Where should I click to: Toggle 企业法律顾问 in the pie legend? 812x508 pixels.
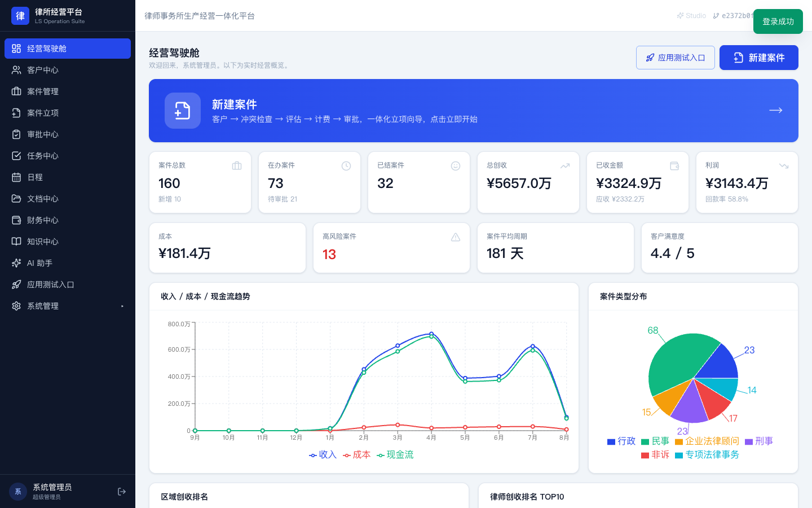[x=707, y=441]
